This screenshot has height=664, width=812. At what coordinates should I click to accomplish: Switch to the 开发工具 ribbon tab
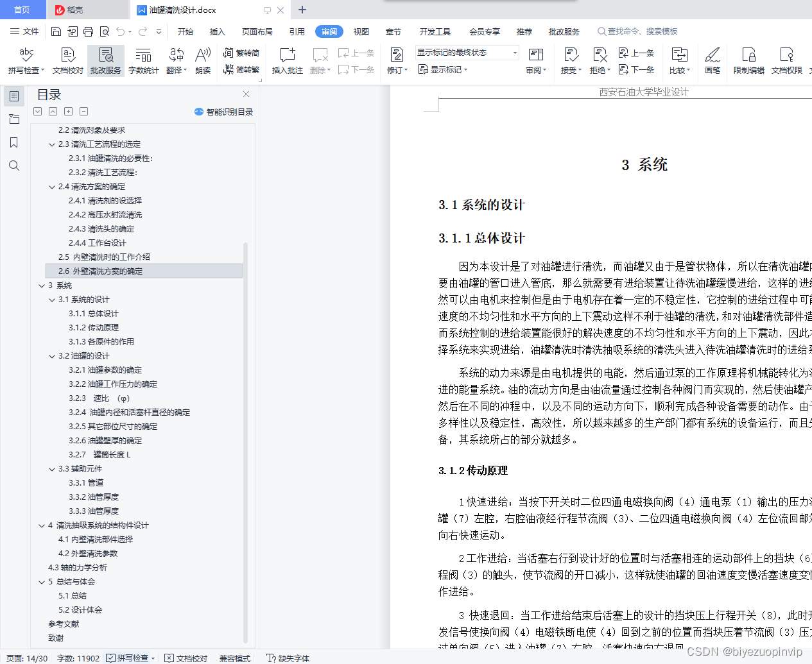click(x=435, y=31)
